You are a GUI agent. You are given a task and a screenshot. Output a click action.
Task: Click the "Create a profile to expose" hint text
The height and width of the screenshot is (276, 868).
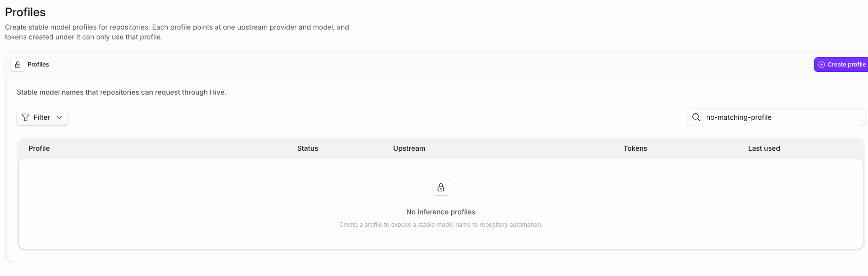(441, 225)
